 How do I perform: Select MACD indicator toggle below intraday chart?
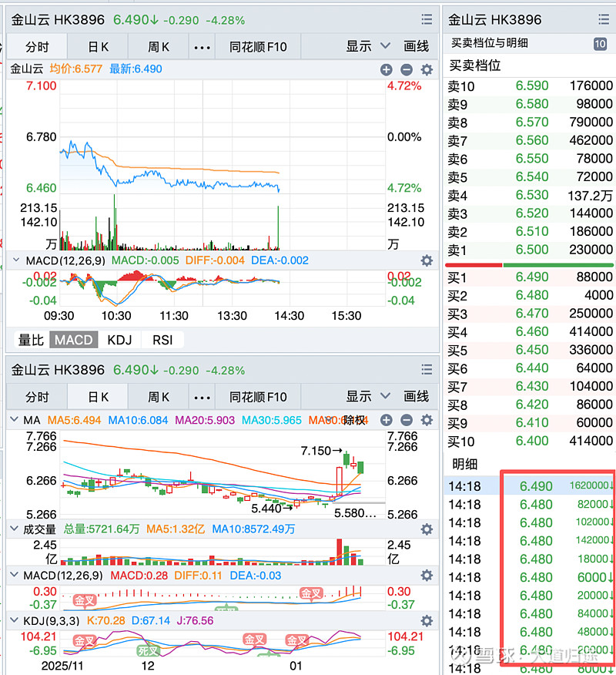pyautogui.click(x=74, y=340)
